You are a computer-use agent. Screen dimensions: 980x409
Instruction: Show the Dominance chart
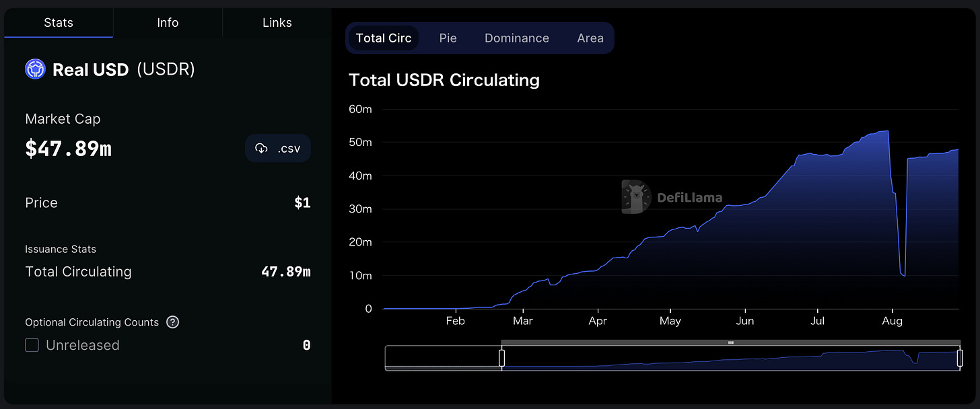(517, 38)
